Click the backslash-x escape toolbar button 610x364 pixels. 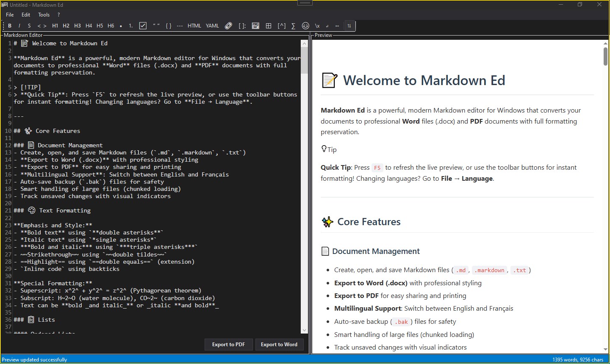[x=317, y=26]
